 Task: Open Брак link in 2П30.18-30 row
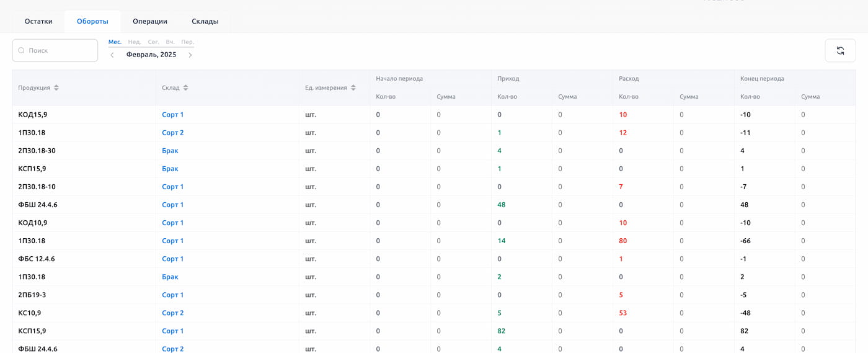[x=170, y=151]
